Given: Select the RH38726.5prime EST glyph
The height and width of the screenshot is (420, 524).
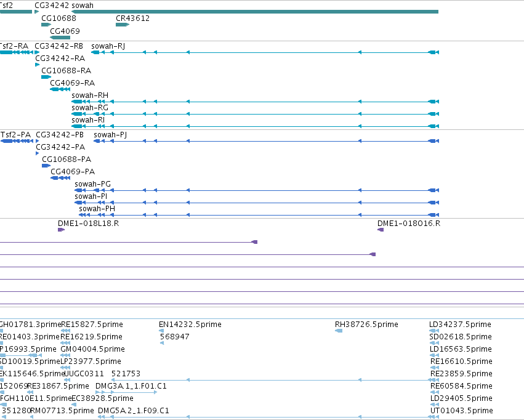Looking at the screenshot, I should 339,331.
